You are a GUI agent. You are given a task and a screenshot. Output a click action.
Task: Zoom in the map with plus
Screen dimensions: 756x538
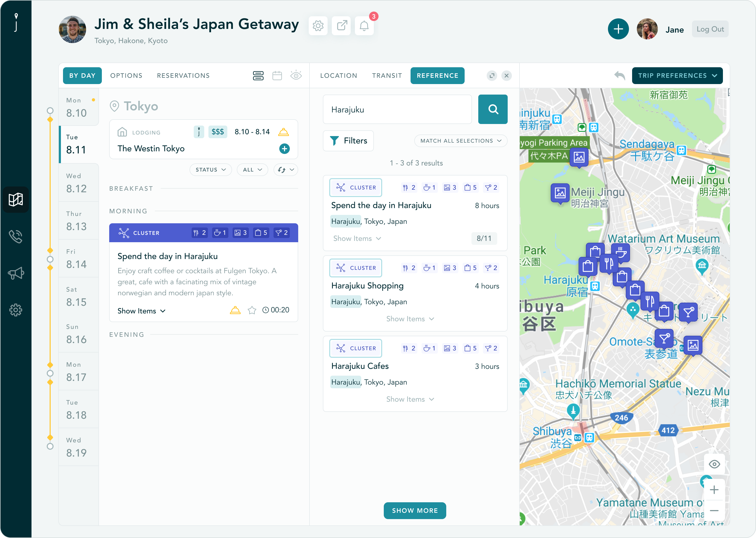click(714, 490)
